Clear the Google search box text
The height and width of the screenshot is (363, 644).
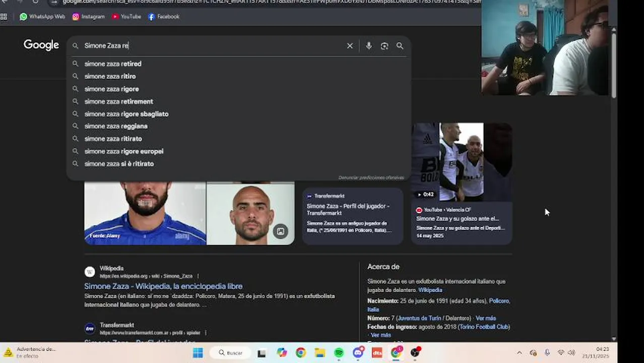pos(350,46)
